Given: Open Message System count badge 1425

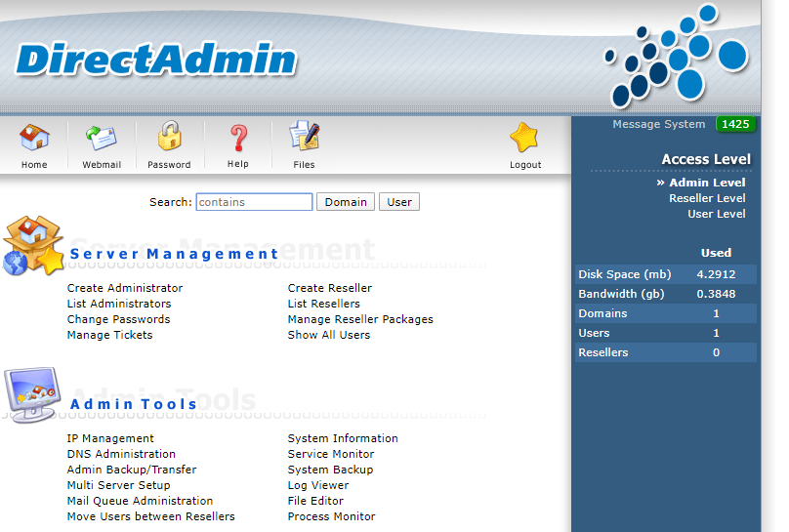Looking at the screenshot, I should 735,124.
